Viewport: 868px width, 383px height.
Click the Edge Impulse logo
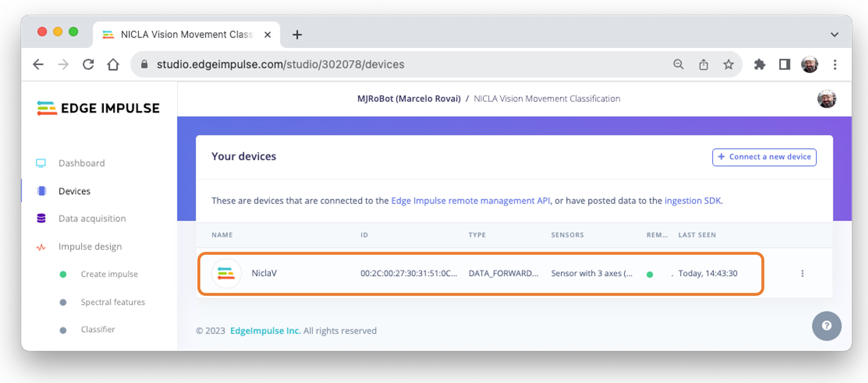98,108
